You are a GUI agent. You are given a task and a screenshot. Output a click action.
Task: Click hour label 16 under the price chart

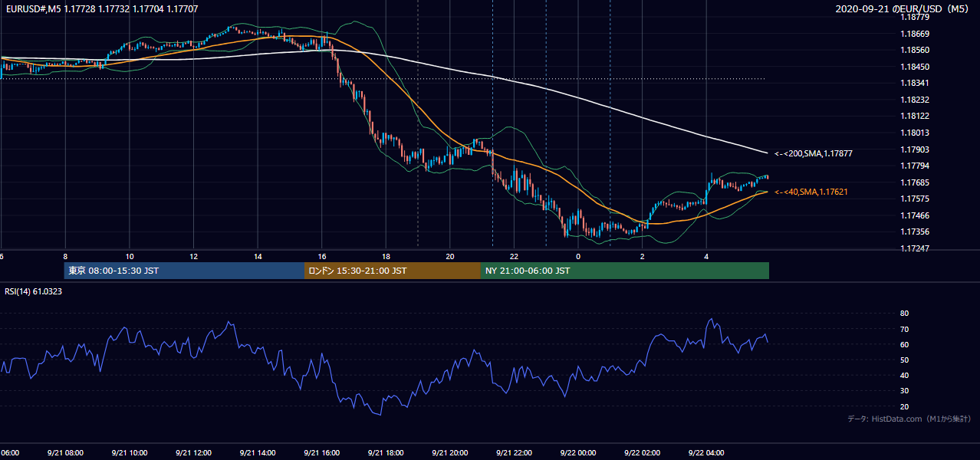coord(321,256)
